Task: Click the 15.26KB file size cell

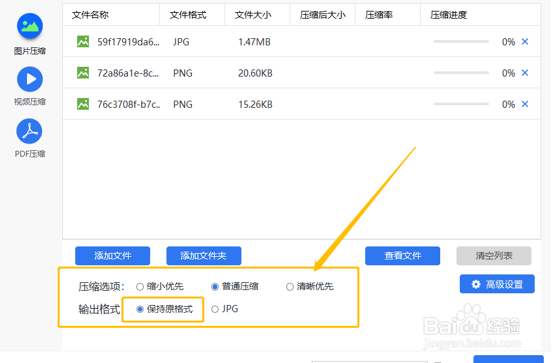Action: (255, 105)
